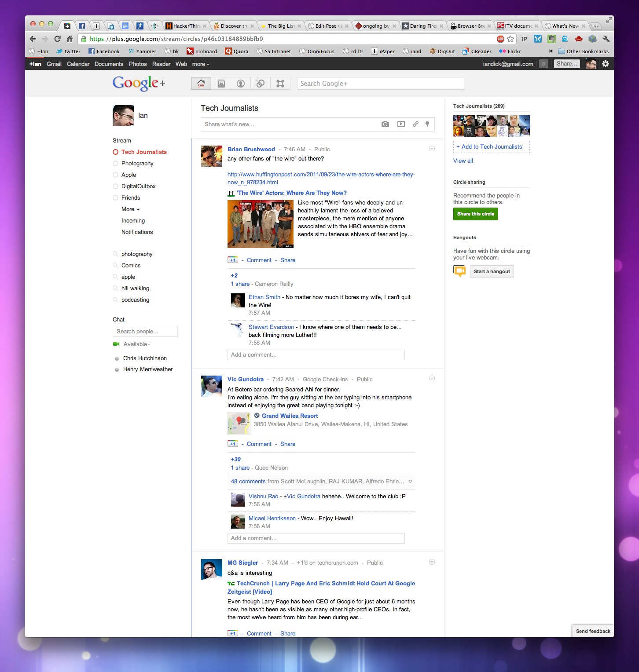The width and height of the screenshot is (639, 672).
Task: Open options arrow on Vic Gundotra's post
Action: click(432, 379)
